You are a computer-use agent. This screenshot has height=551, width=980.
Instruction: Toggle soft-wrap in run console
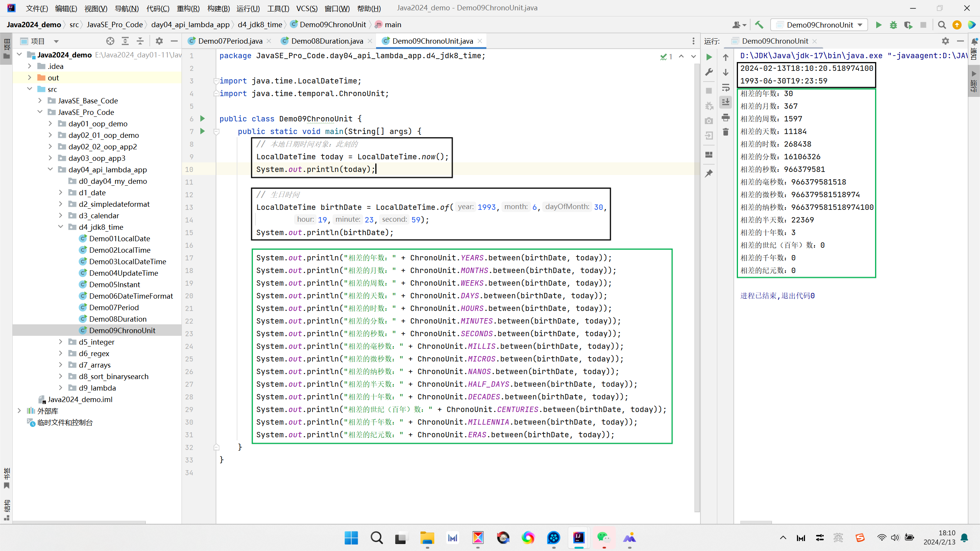[726, 88]
